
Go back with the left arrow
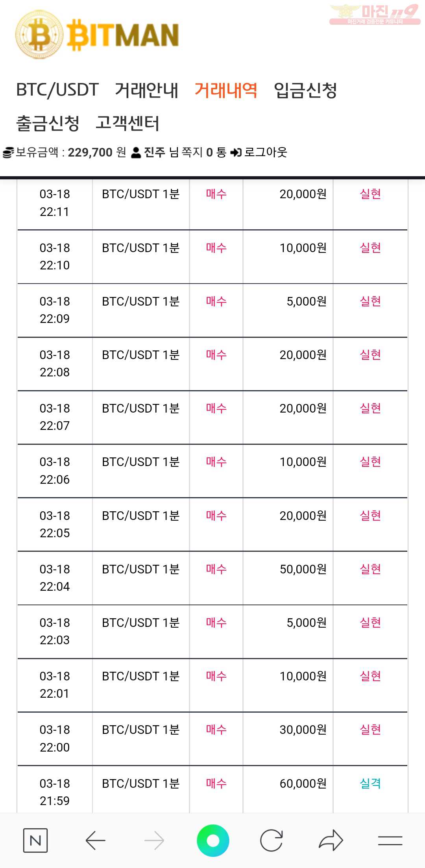click(x=95, y=840)
